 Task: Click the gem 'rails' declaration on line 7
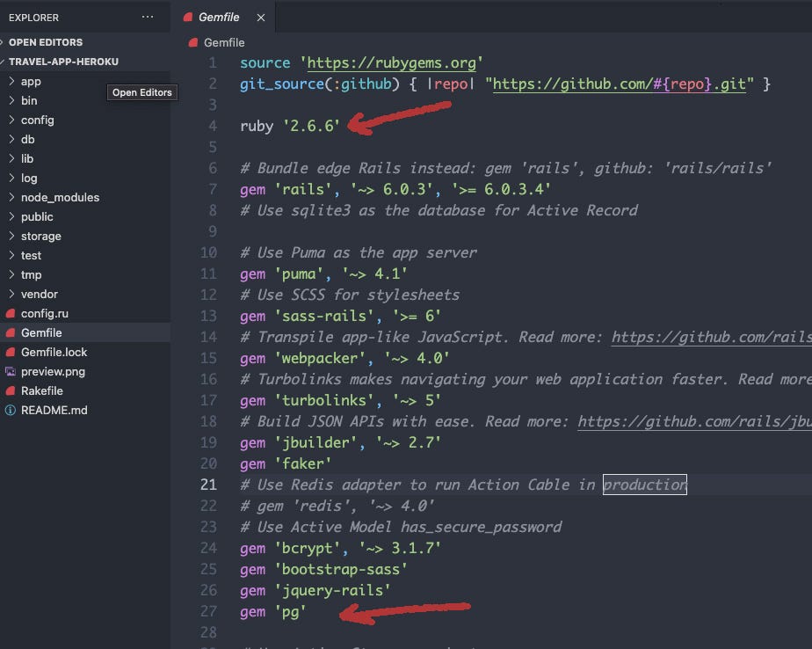395,189
